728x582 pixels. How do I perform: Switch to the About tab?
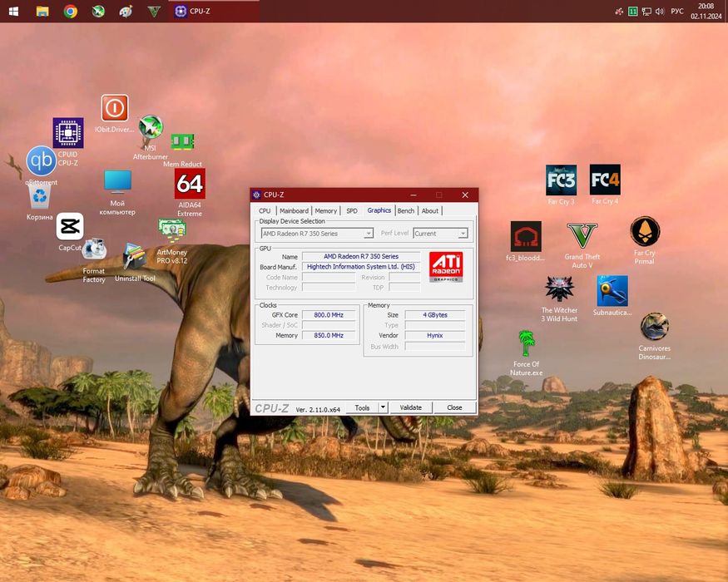point(430,210)
